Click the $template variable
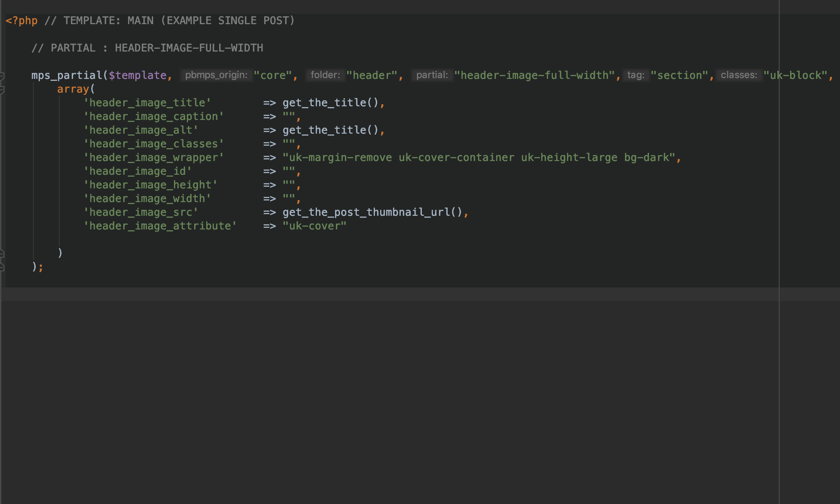 [x=138, y=75]
